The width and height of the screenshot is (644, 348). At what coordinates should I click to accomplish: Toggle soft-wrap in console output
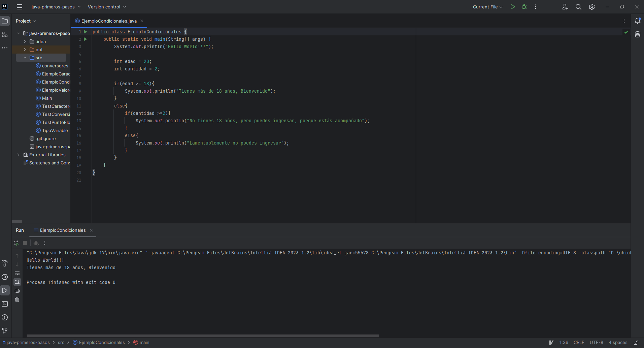pos(17,273)
